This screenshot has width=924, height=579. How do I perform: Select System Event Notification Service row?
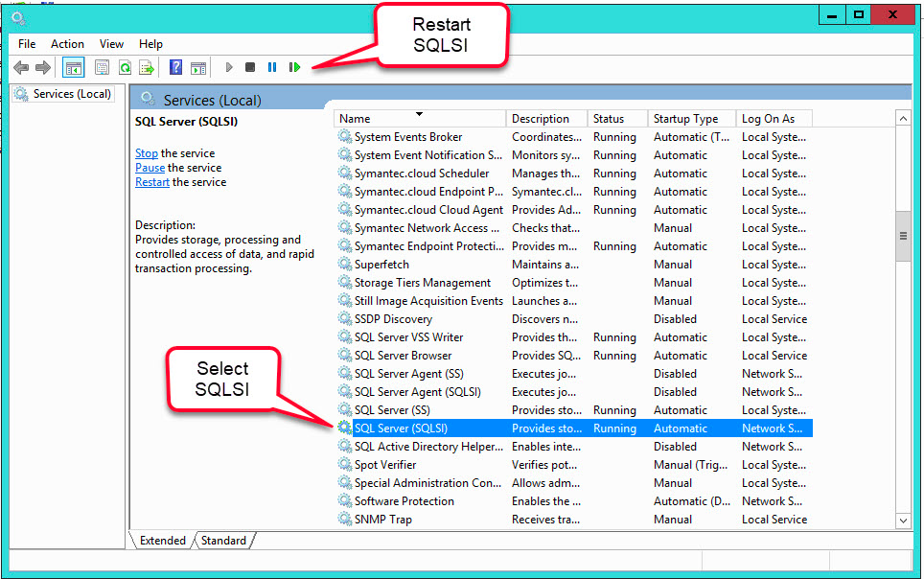click(574, 155)
